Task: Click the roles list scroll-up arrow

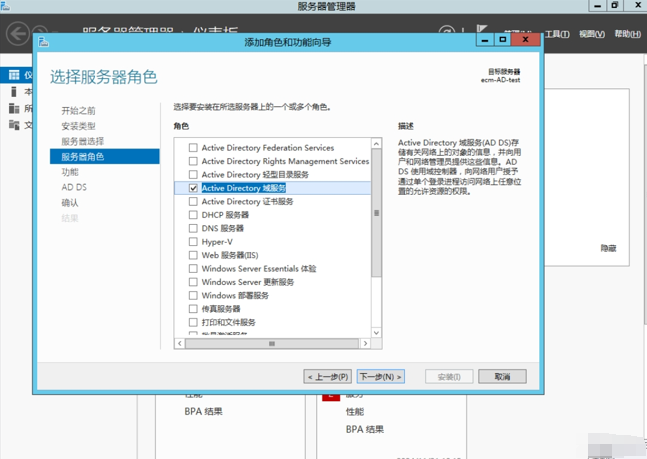Action: click(376, 144)
